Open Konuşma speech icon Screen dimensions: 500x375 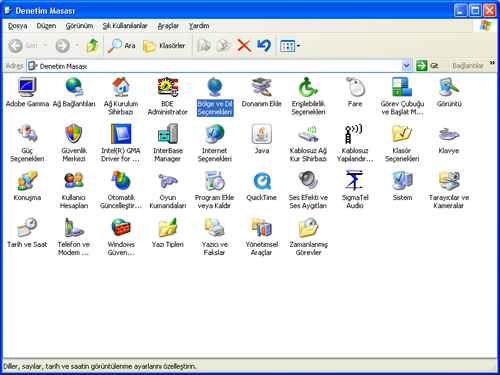tap(27, 186)
